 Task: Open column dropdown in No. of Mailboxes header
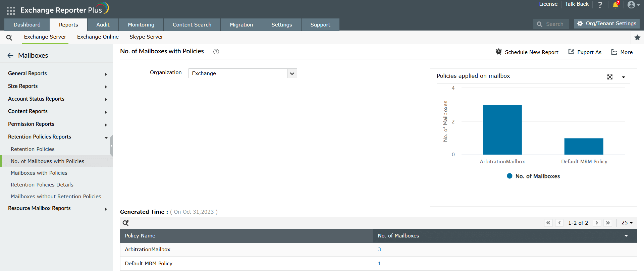[x=626, y=236]
